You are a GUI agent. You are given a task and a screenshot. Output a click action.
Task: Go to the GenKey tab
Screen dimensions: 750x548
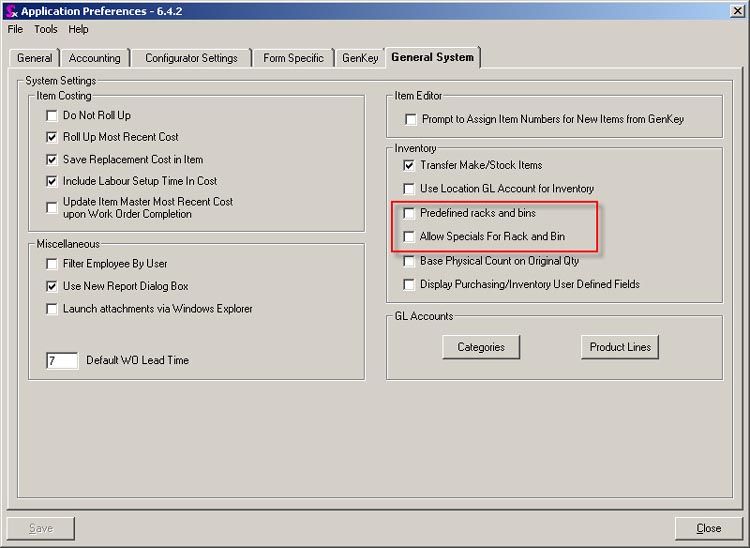tap(360, 58)
